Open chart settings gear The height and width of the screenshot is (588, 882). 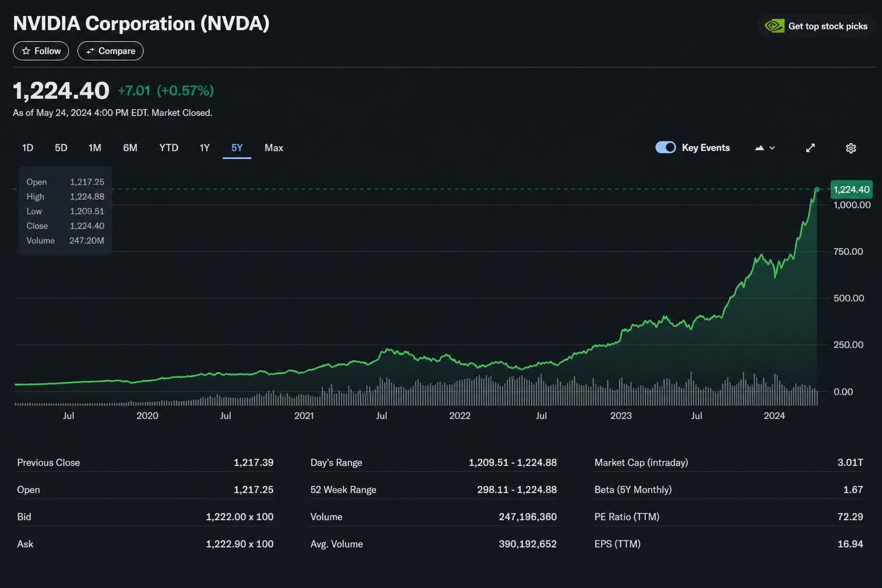click(x=851, y=148)
